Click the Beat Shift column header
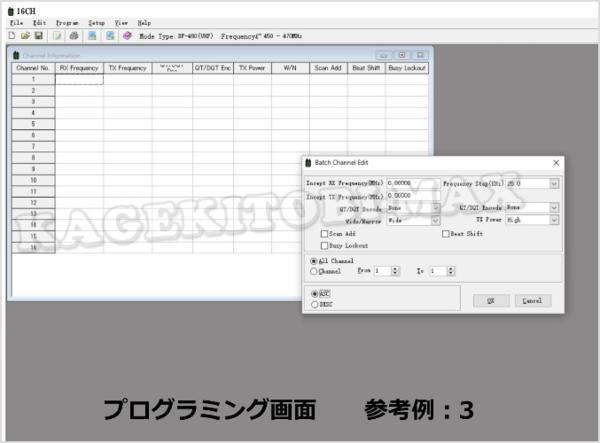600x443 pixels. point(366,68)
